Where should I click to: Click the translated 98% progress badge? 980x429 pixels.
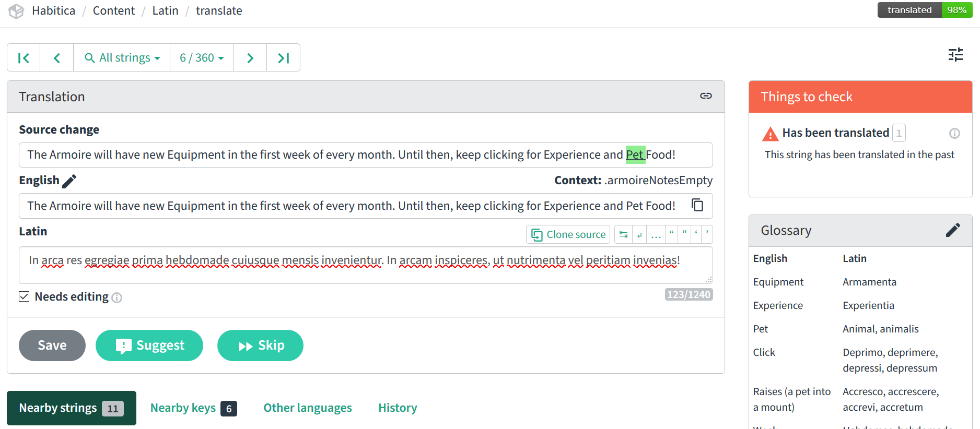924,10
